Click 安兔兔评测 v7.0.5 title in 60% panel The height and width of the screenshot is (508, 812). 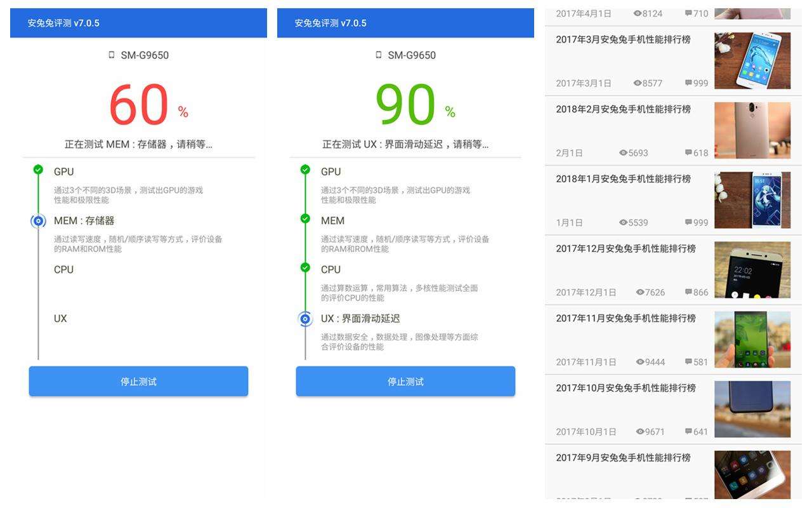pyautogui.click(x=63, y=23)
